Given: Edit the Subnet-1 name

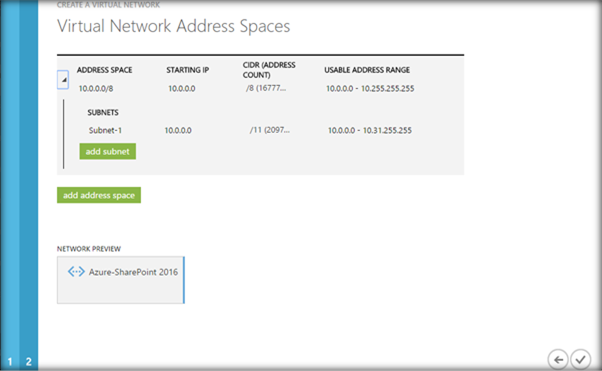Looking at the screenshot, I should (x=105, y=130).
